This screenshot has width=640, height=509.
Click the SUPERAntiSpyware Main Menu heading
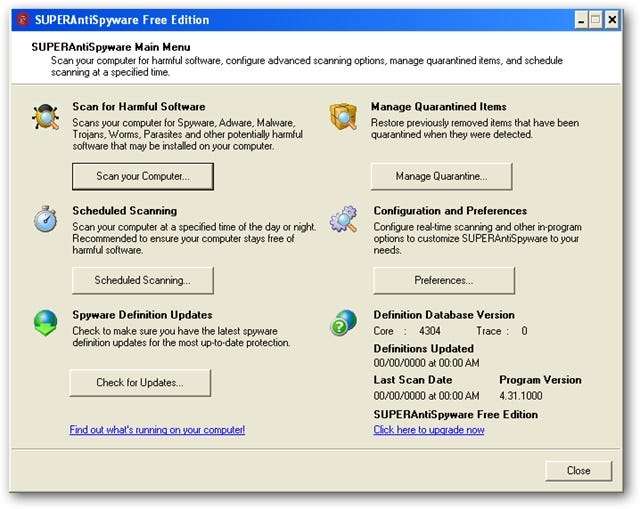[111, 47]
